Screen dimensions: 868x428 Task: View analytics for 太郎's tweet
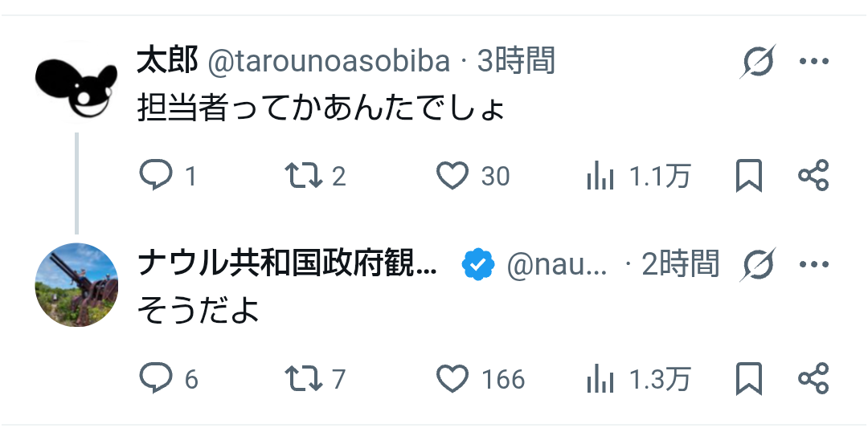click(600, 175)
